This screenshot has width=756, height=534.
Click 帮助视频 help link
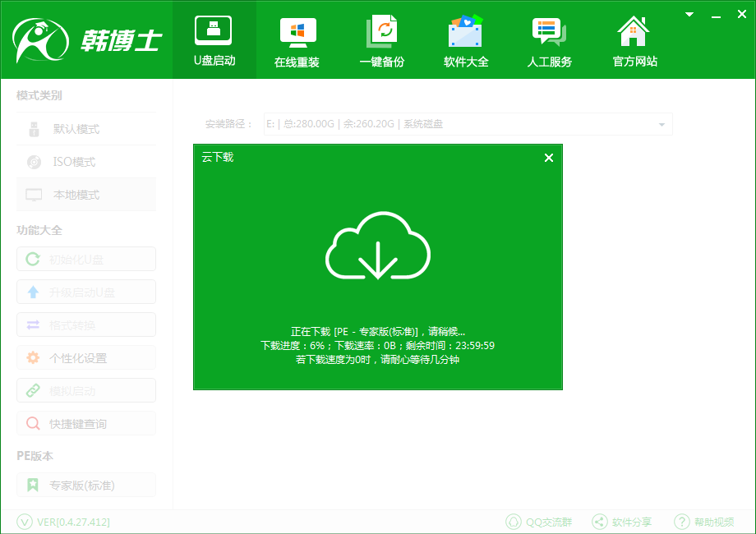click(x=704, y=522)
